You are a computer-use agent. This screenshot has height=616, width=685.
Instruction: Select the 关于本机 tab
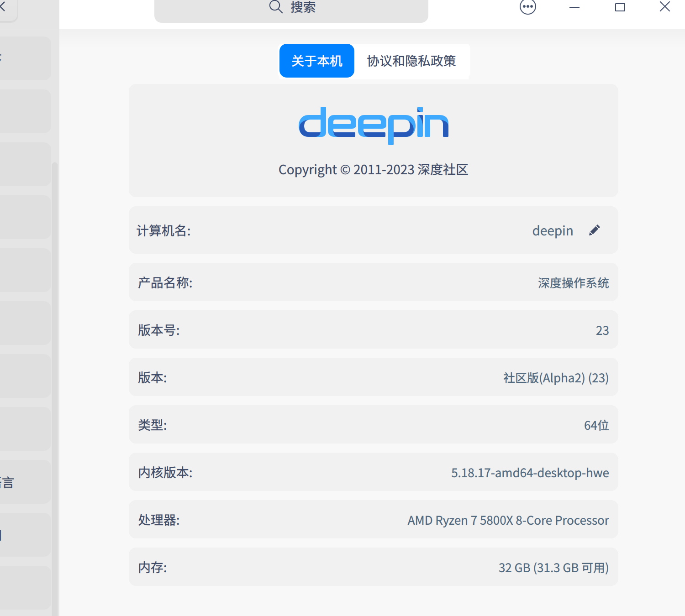pos(316,60)
